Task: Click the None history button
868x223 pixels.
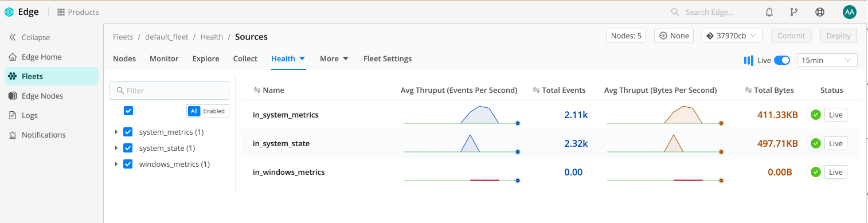Action: pyautogui.click(x=674, y=36)
